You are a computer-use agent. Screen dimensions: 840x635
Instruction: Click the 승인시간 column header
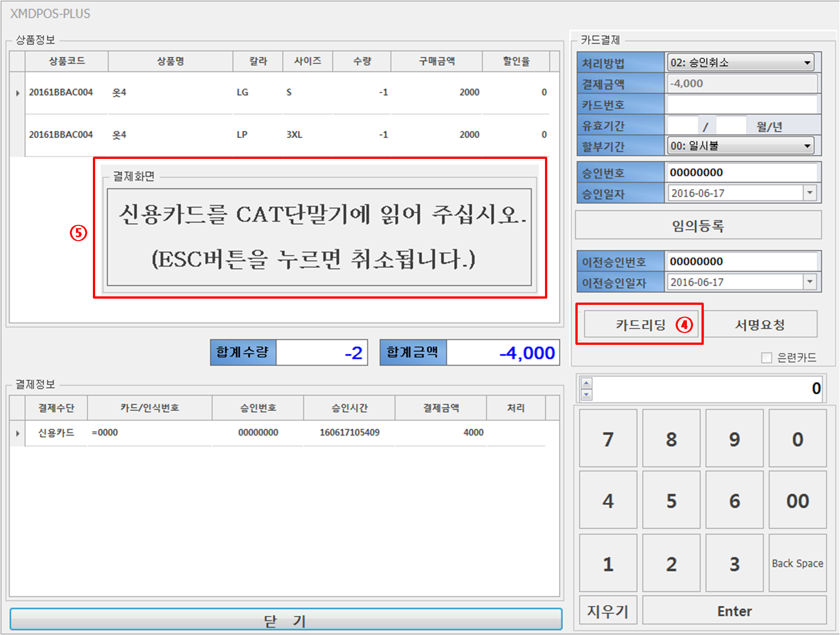tap(350, 408)
